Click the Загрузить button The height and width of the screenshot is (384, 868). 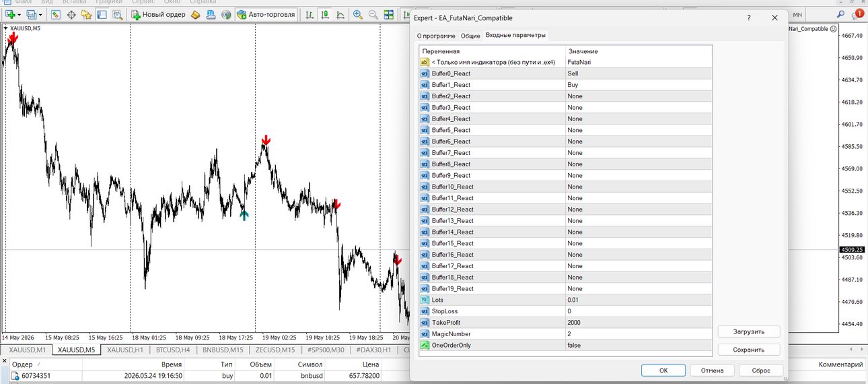[x=749, y=331]
